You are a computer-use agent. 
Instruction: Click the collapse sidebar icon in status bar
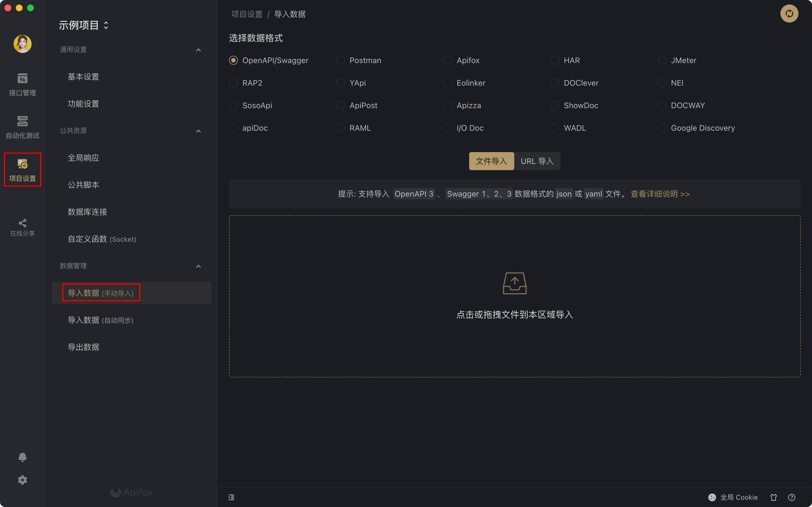pyautogui.click(x=231, y=497)
